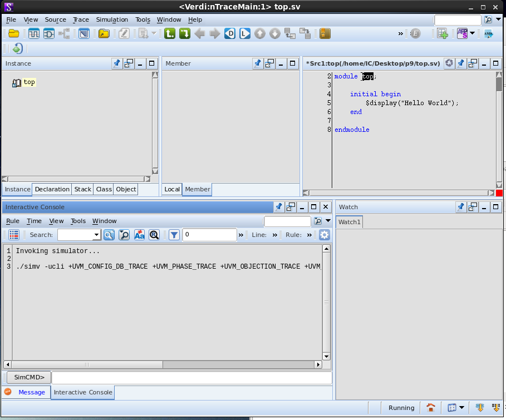Click the R regex search icon

(x=154, y=235)
